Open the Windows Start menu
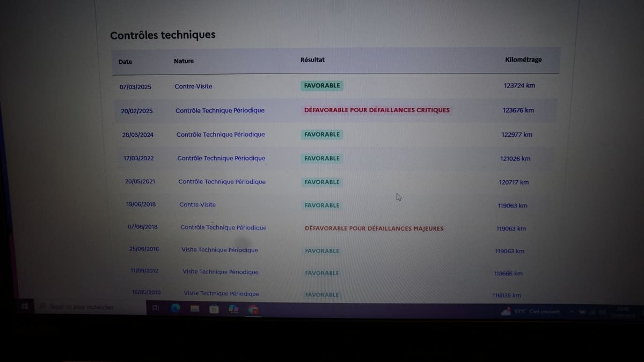This screenshot has width=644, height=362. click(25, 306)
